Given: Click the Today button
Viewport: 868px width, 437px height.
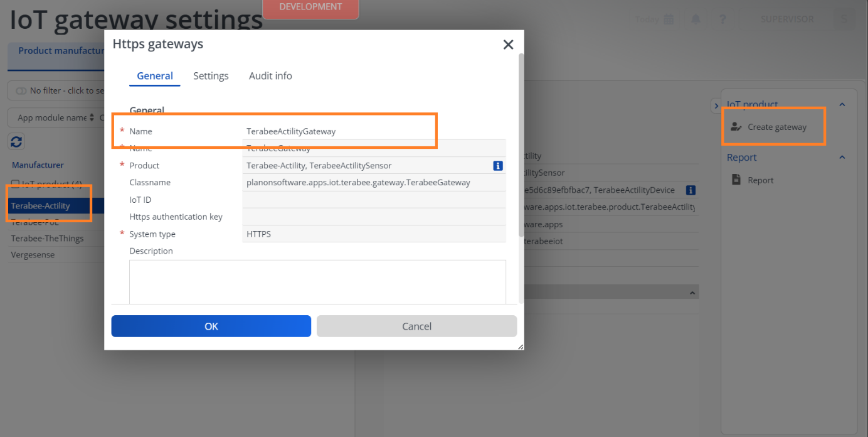Looking at the screenshot, I should (647, 19).
